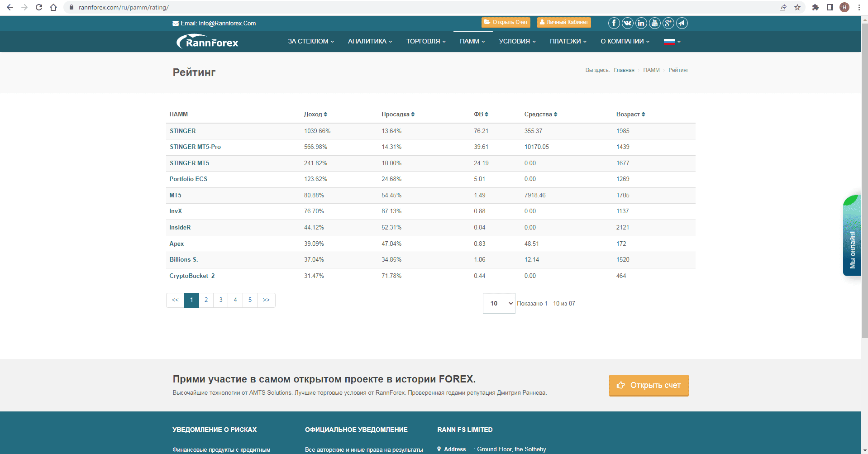Expand АНАЛИТИКА menu
The image size is (868, 454).
click(370, 41)
